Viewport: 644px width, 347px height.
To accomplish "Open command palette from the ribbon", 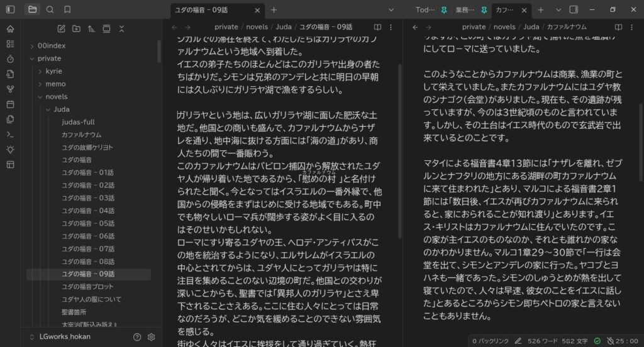I will [9, 135].
